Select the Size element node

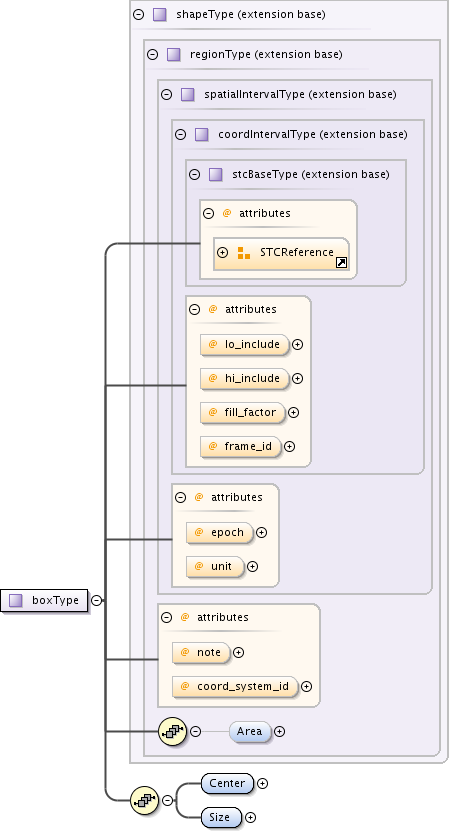pyautogui.click(x=222, y=817)
